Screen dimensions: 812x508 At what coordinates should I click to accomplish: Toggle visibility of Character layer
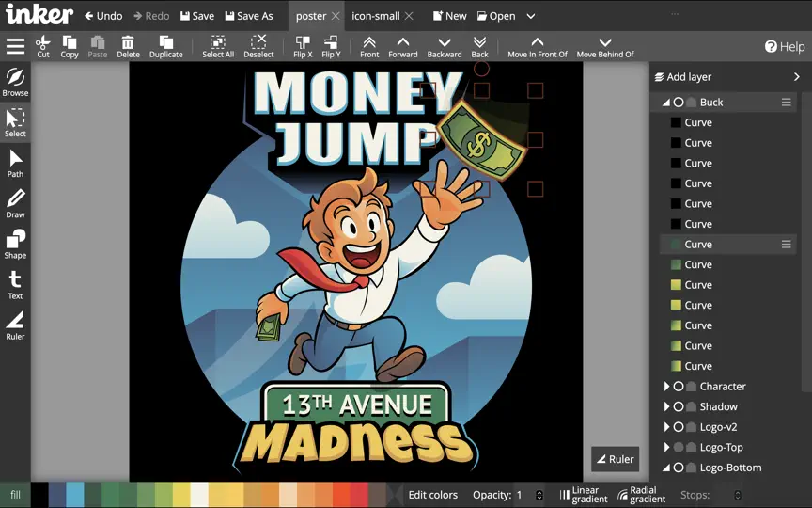[679, 387]
